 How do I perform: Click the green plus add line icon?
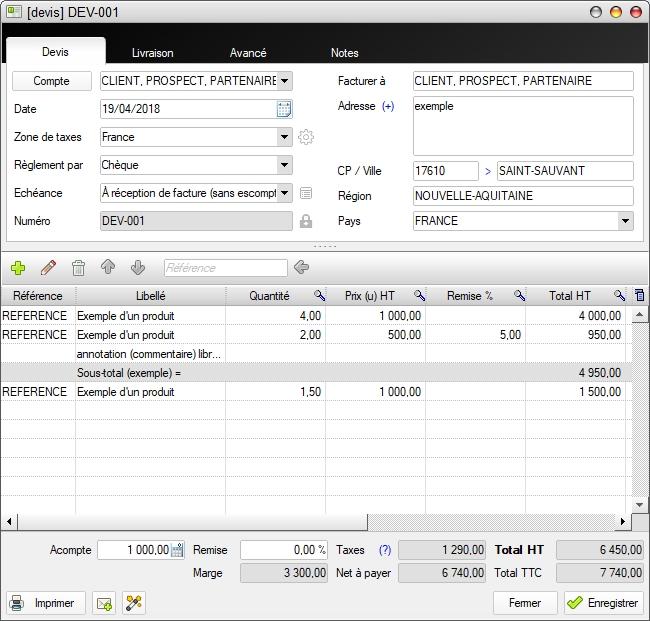point(18,268)
